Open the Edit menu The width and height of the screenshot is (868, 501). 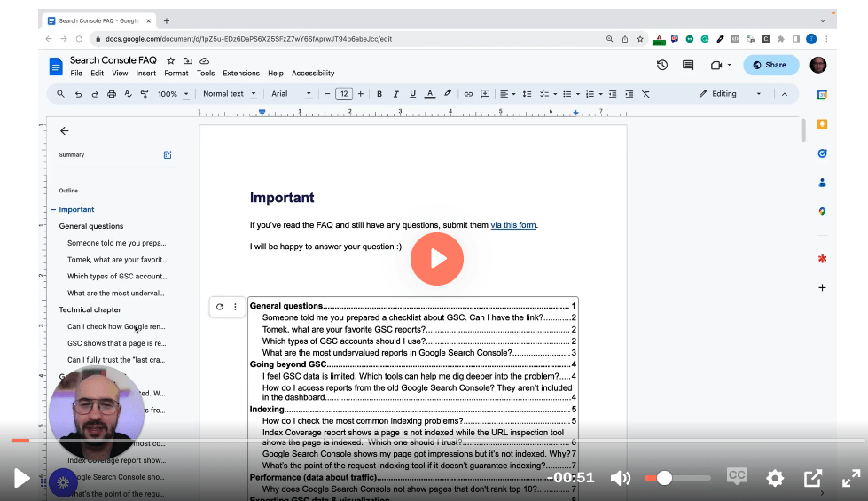(97, 73)
